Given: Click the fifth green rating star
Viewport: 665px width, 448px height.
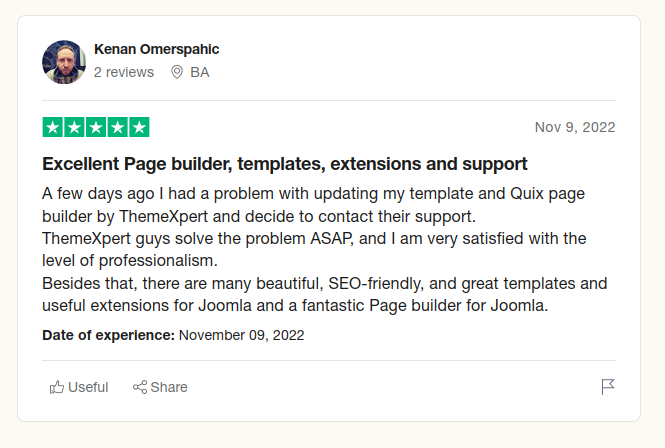Looking at the screenshot, I should pyautogui.click(x=139, y=127).
